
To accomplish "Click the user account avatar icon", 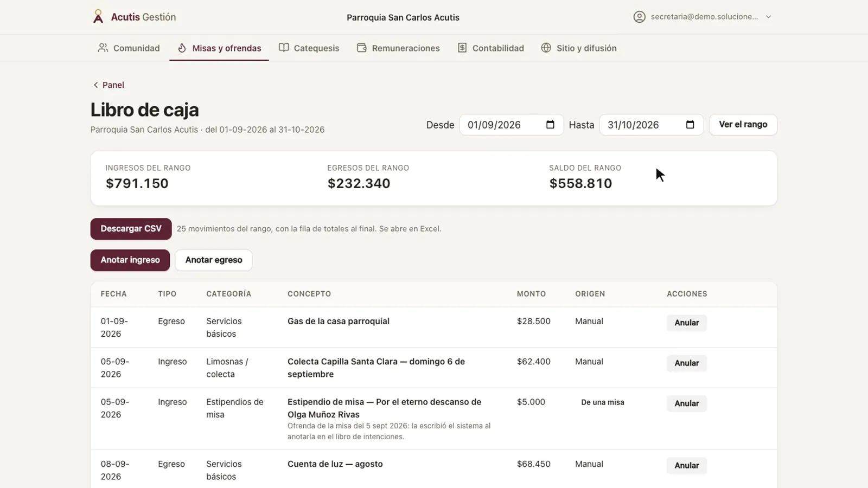I will pyautogui.click(x=640, y=17).
